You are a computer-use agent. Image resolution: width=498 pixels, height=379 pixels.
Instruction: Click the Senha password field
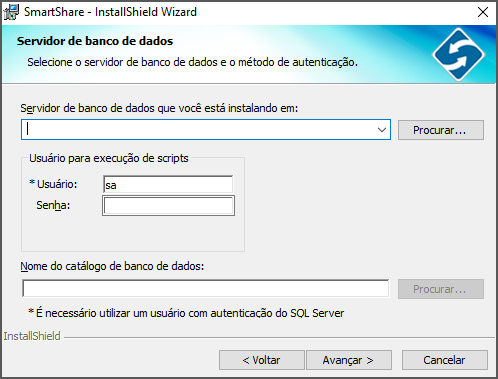point(168,206)
